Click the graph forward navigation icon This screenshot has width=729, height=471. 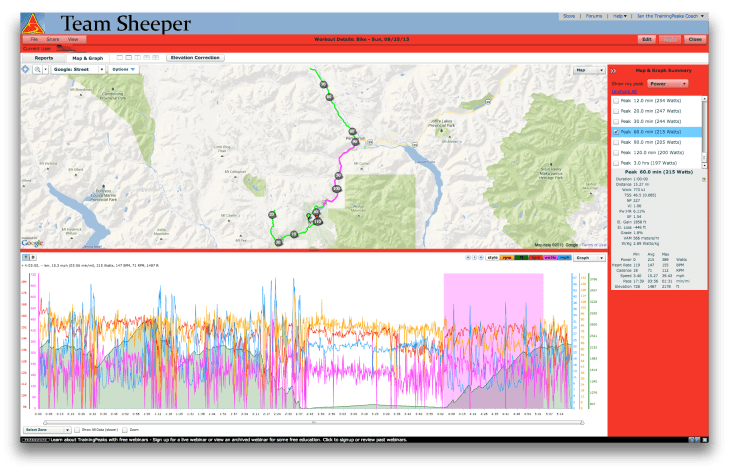point(480,258)
